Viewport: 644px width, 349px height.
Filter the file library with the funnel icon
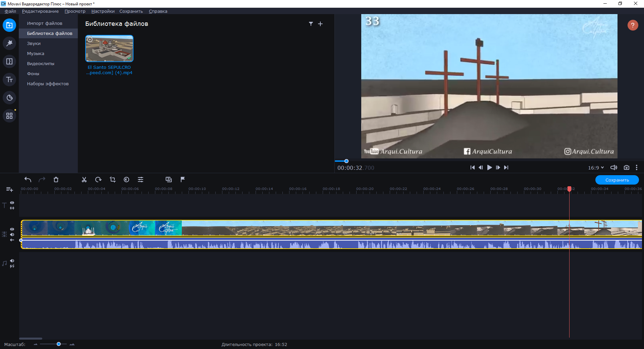tap(311, 24)
